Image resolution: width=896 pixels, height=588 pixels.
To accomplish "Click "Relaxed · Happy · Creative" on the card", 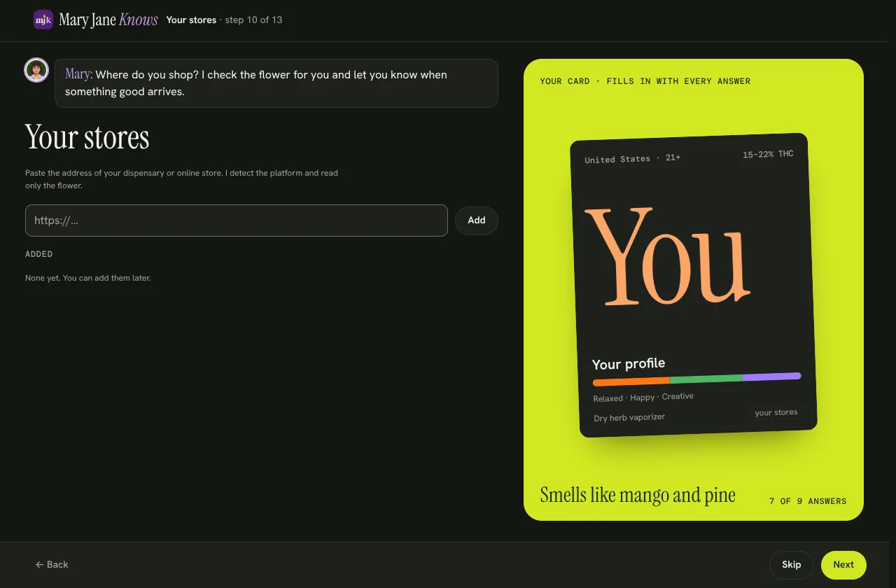I will (643, 398).
